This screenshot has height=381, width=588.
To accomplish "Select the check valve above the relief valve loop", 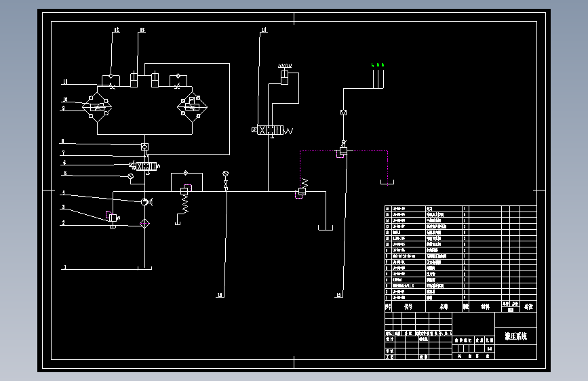I will pyautogui.click(x=185, y=173).
